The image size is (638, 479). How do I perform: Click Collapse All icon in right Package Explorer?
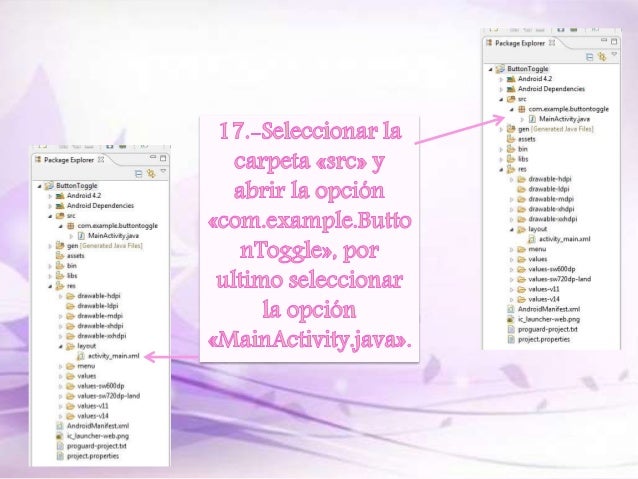pyautogui.click(x=589, y=57)
